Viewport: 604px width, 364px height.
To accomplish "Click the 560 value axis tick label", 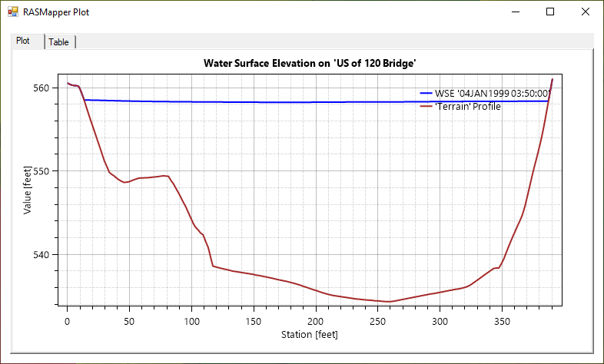I will [41, 88].
